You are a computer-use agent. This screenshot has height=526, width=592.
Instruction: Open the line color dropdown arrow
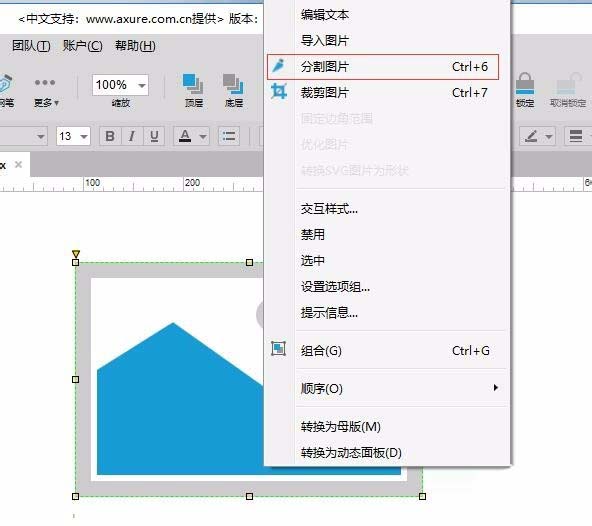(x=549, y=136)
